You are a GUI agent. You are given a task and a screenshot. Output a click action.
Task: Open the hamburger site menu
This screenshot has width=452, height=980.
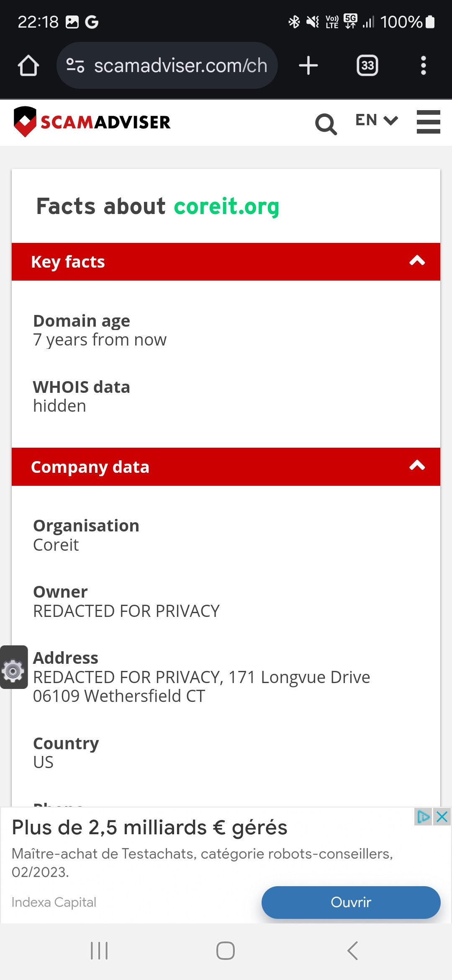429,122
